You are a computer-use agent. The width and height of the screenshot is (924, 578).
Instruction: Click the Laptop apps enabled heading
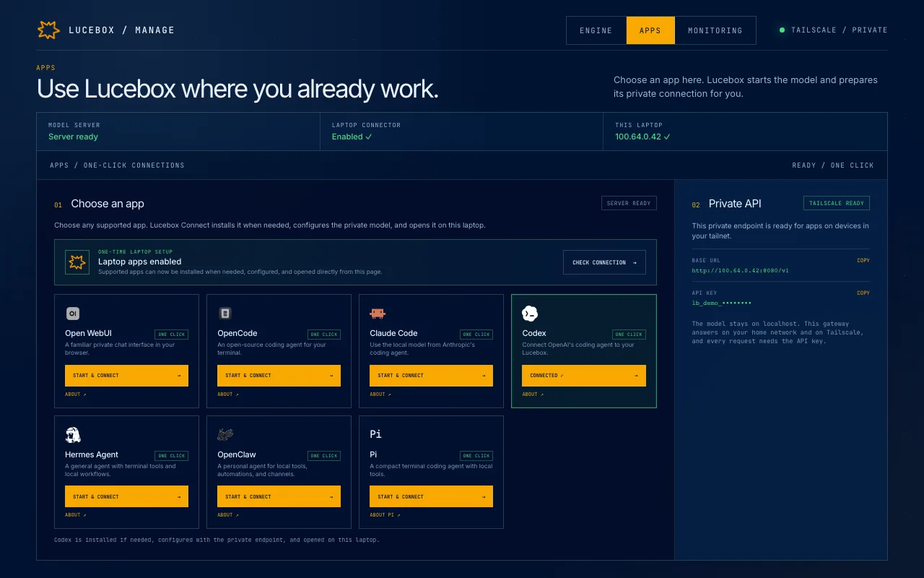tap(140, 262)
